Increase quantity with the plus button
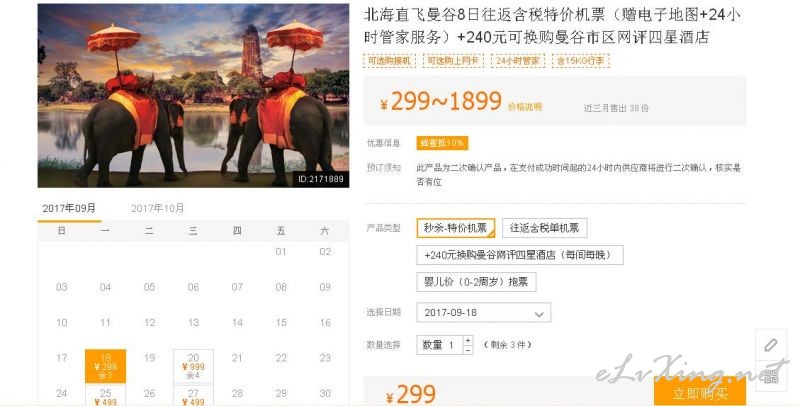Viewport: 800px width, 406px height. (468, 340)
